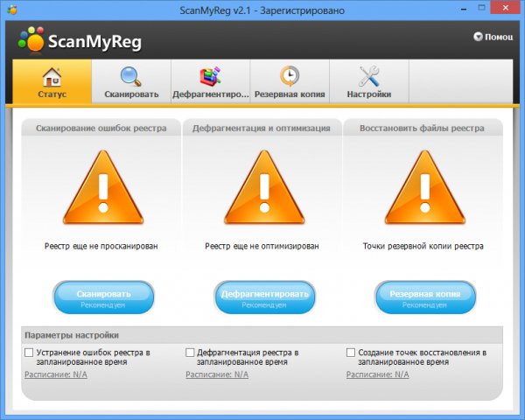Enable 'Создание точек восстановления' scheduled checkbox
The height and width of the screenshot is (420, 525).
(351, 353)
